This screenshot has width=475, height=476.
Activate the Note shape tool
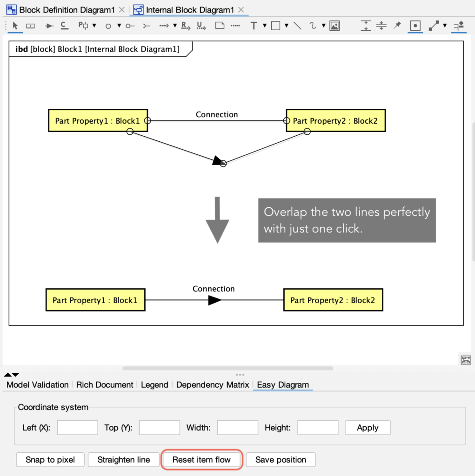(220, 26)
